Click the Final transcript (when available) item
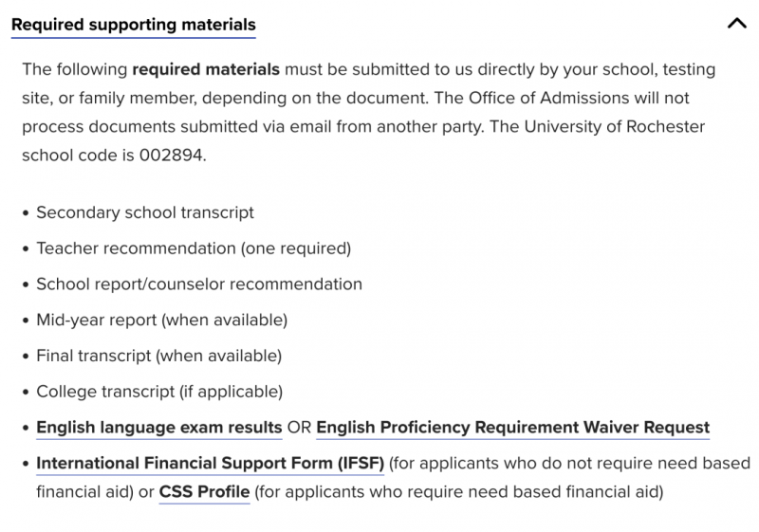 pos(158,356)
